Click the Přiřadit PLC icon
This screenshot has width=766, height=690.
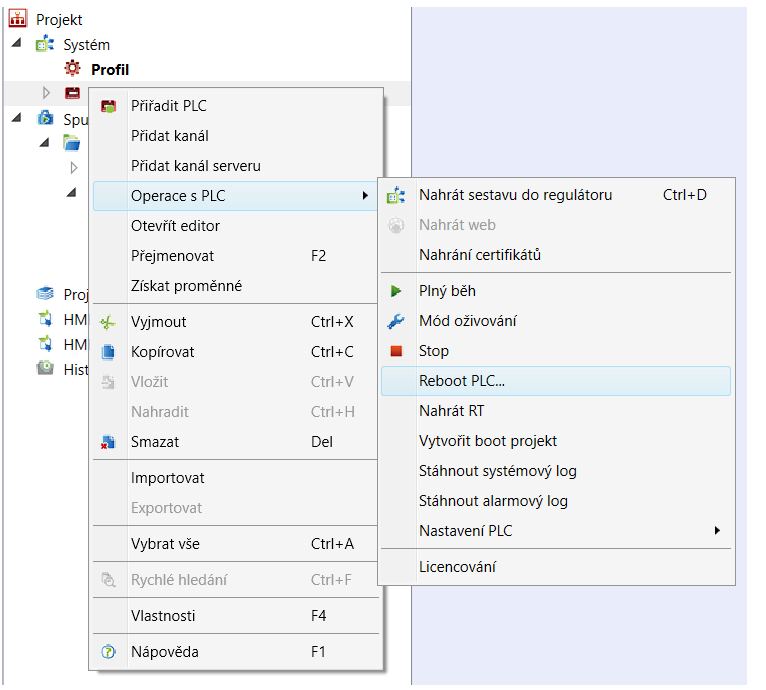click(109, 106)
